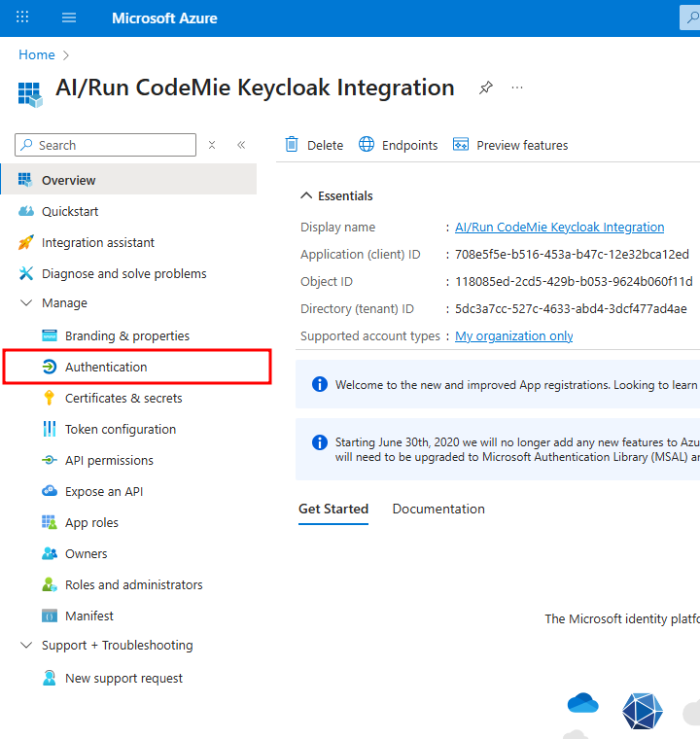Open the more options ellipsis menu

[517, 88]
